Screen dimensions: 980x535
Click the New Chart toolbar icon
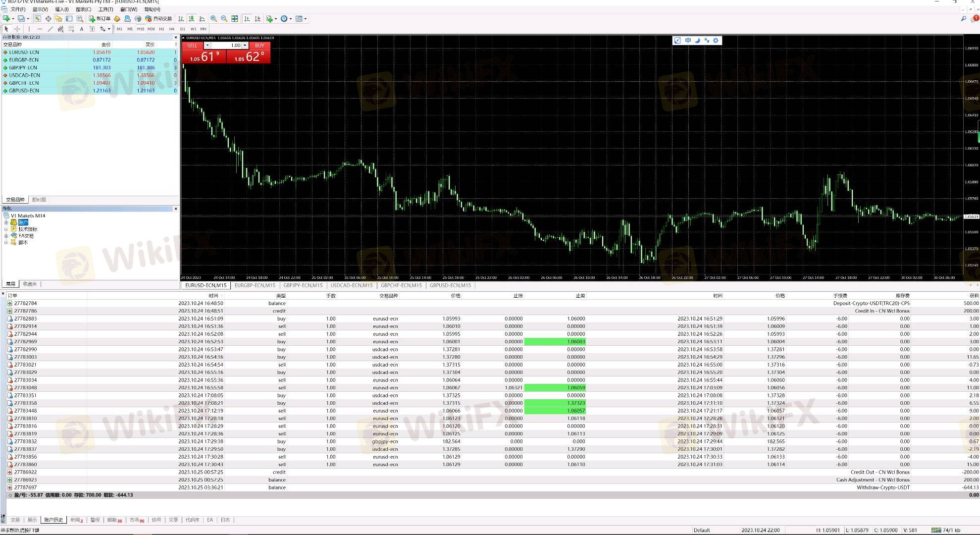point(6,19)
